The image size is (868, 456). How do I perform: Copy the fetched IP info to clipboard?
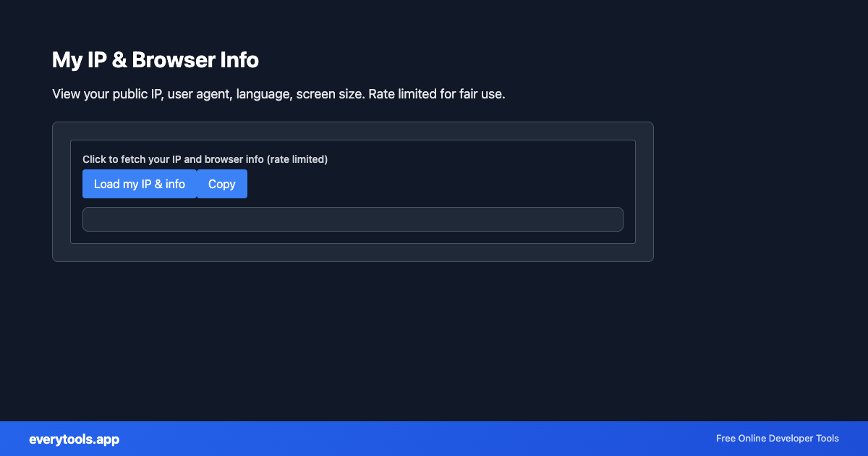coord(221,184)
